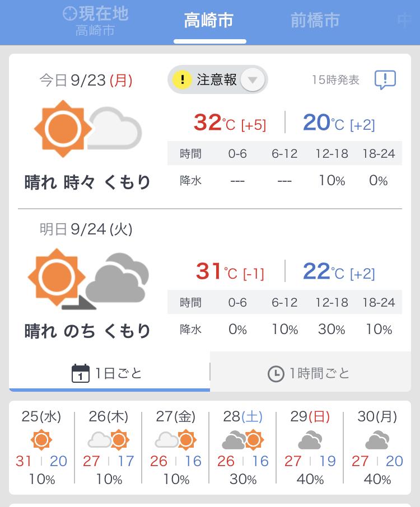The image size is (420, 507).
Task: Switch to the 前橋市 tab
Action: (315, 21)
